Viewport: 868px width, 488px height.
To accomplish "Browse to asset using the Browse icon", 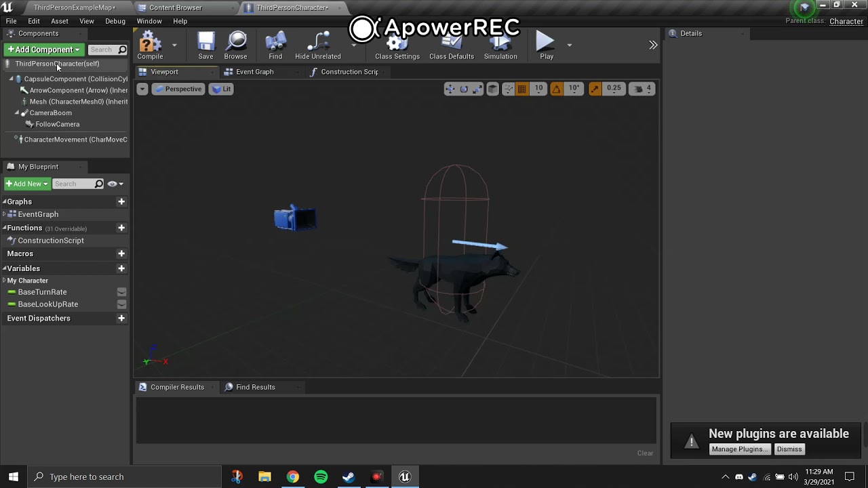I will coord(235,46).
